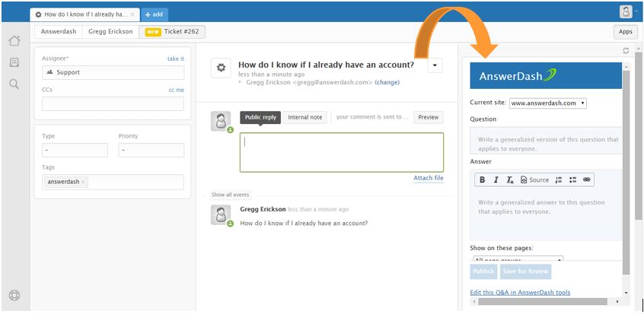This screenshot has height=314, width=644.
Task: Switch to Internal note mode
Action: 304,117
